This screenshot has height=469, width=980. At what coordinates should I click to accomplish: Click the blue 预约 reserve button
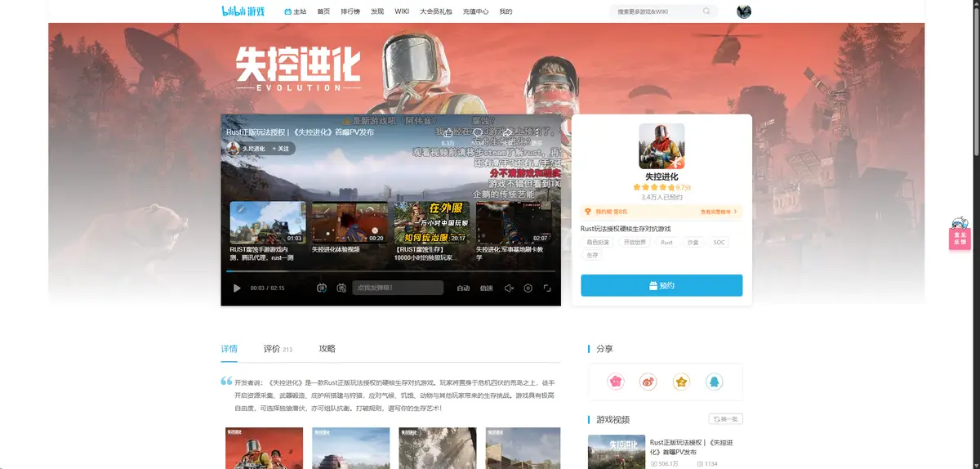661,285
